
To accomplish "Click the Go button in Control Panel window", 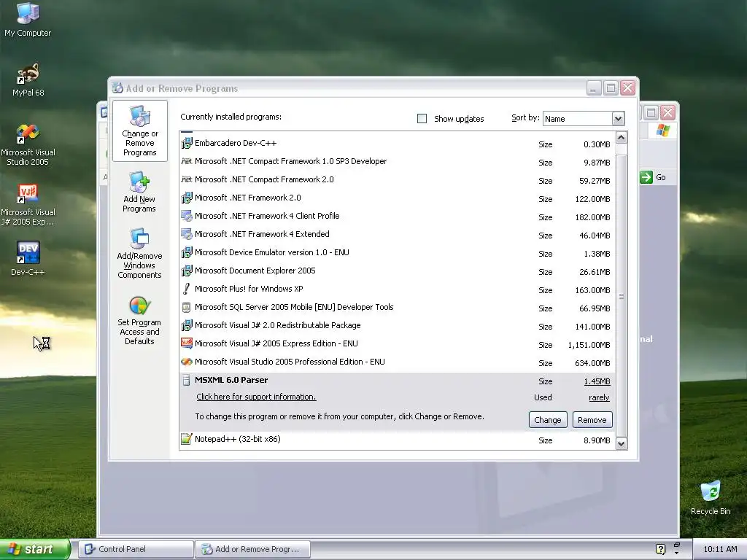I will click(653, 177).
